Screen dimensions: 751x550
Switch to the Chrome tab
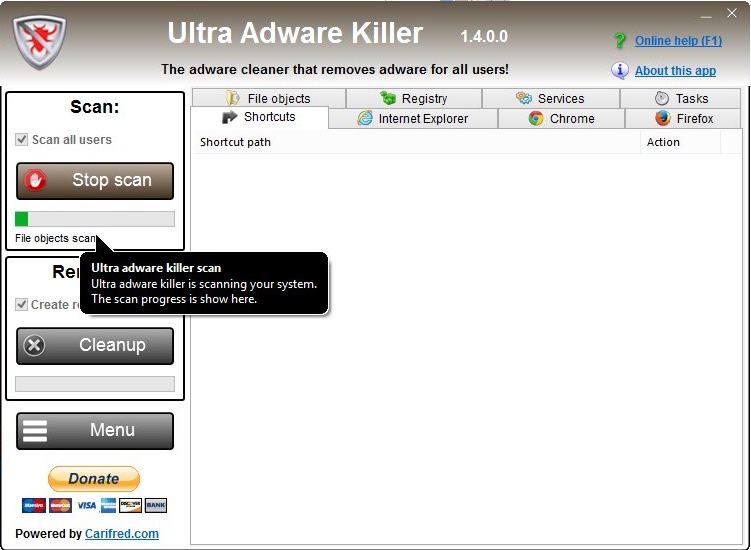(x=561, y=119)
